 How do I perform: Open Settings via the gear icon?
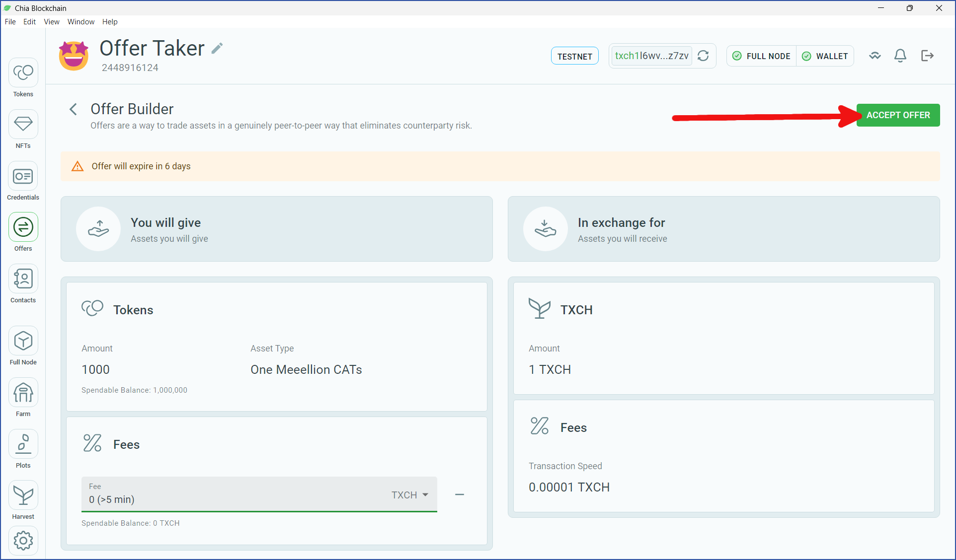(23, 541)
